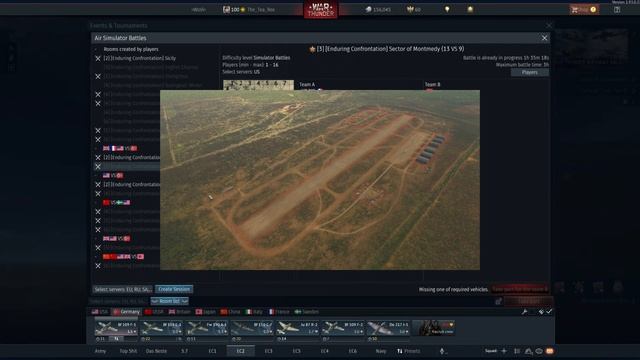
Task: Select the Army preset tab
Action: tap(100, 351)
